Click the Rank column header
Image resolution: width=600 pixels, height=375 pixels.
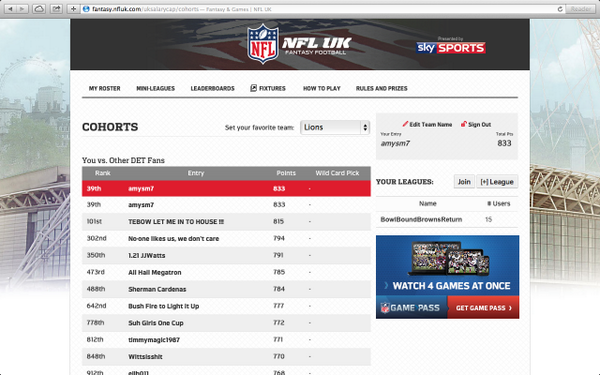point(103,173)
